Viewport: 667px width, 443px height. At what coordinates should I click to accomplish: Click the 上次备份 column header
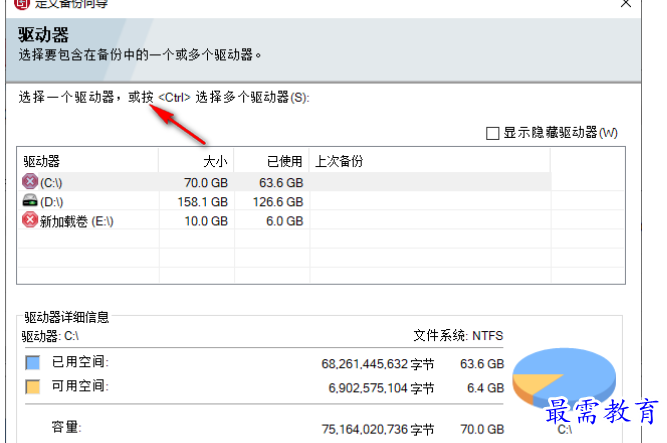click(338, 161)
